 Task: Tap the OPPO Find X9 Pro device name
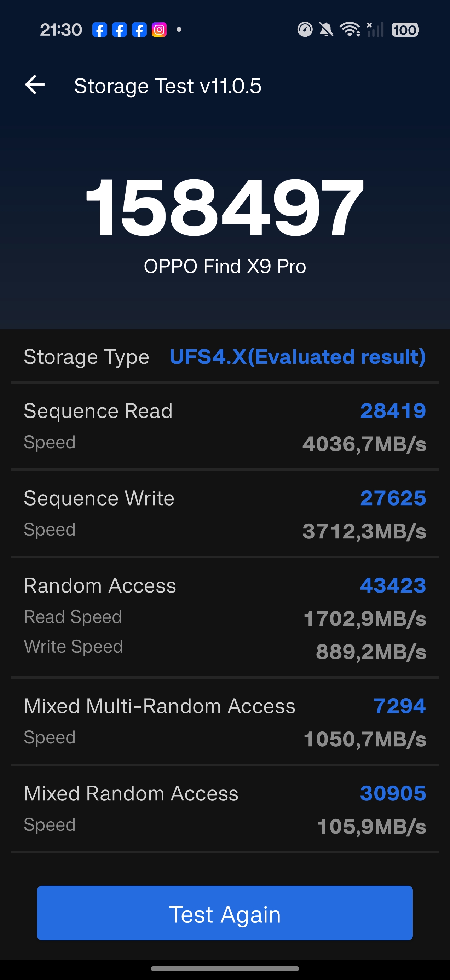225,266
